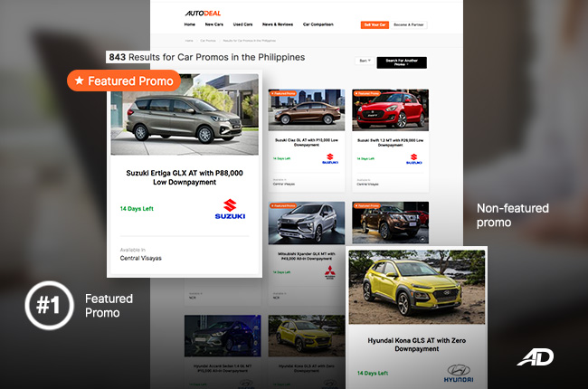Open Mitsubishi Xpander GLX MT promo title
Image resolution: width=588 pixels, height=389 pixels.
pyautogui.click(x=307, y=256)
